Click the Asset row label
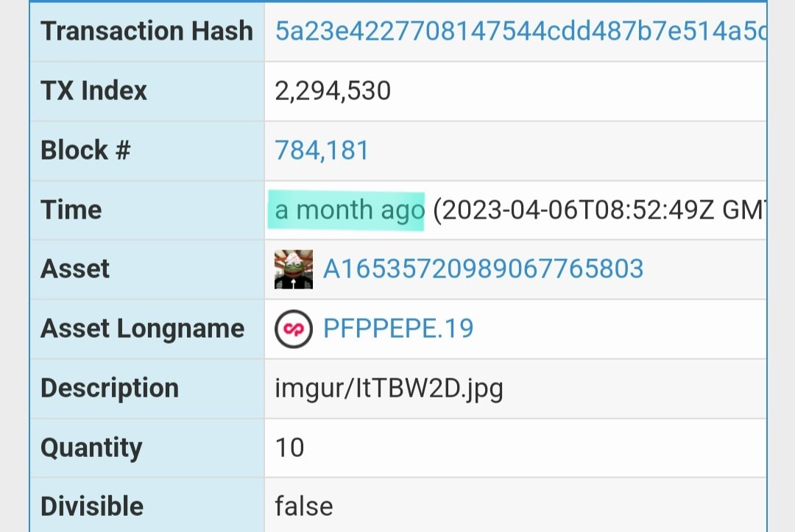 [x=75, y=269]
